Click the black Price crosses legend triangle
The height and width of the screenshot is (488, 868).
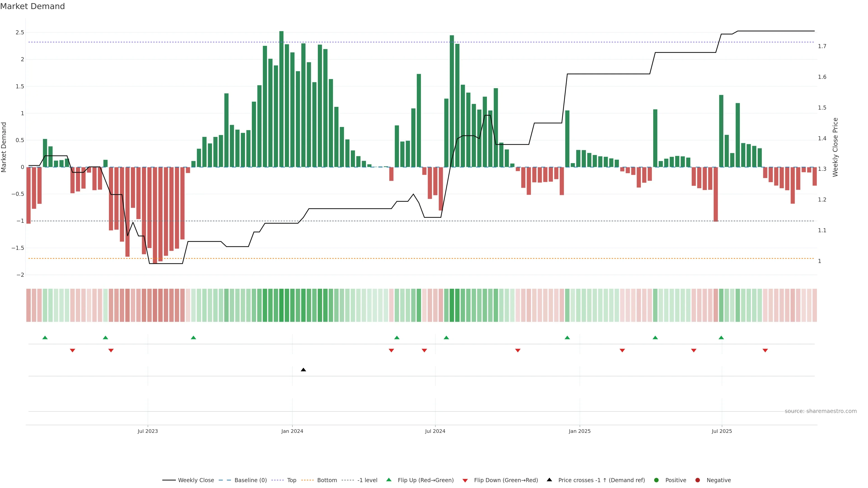pos(549,480)
